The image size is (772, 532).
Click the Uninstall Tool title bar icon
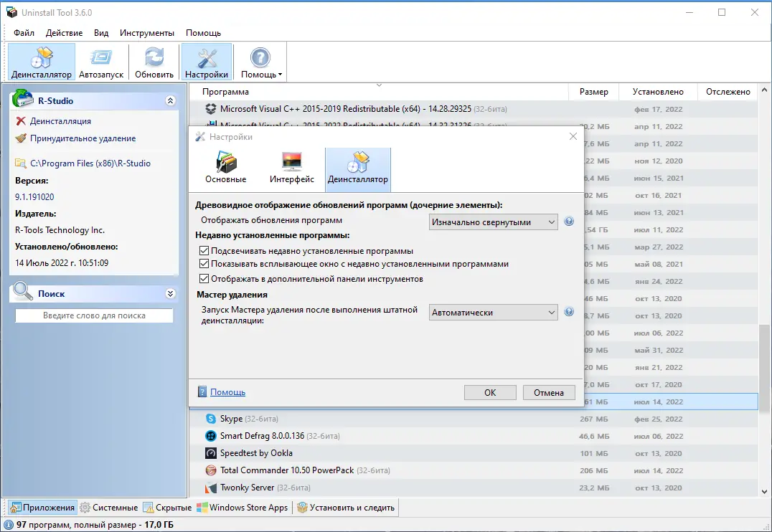click(x=11, y=11)
